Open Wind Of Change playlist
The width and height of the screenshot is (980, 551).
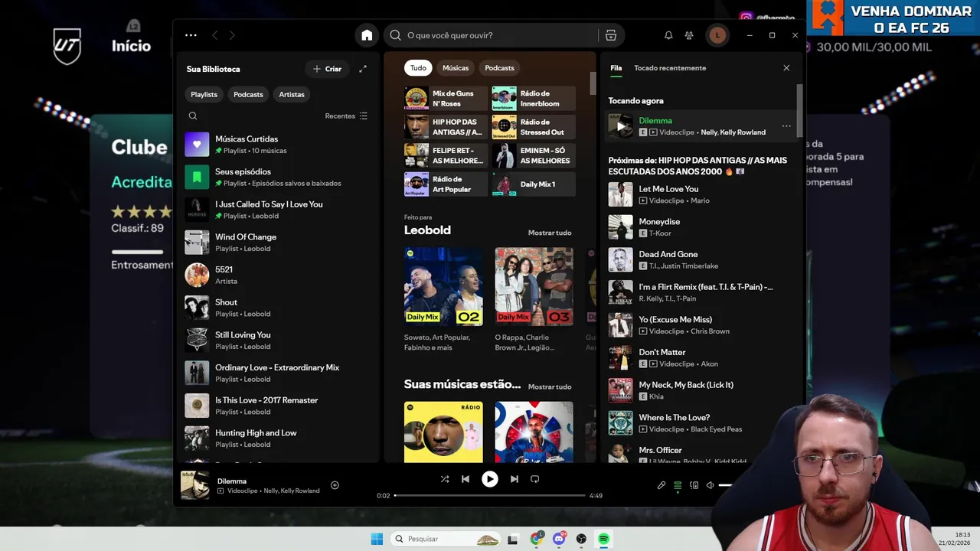pyautogui.click(x=278, y=243)
